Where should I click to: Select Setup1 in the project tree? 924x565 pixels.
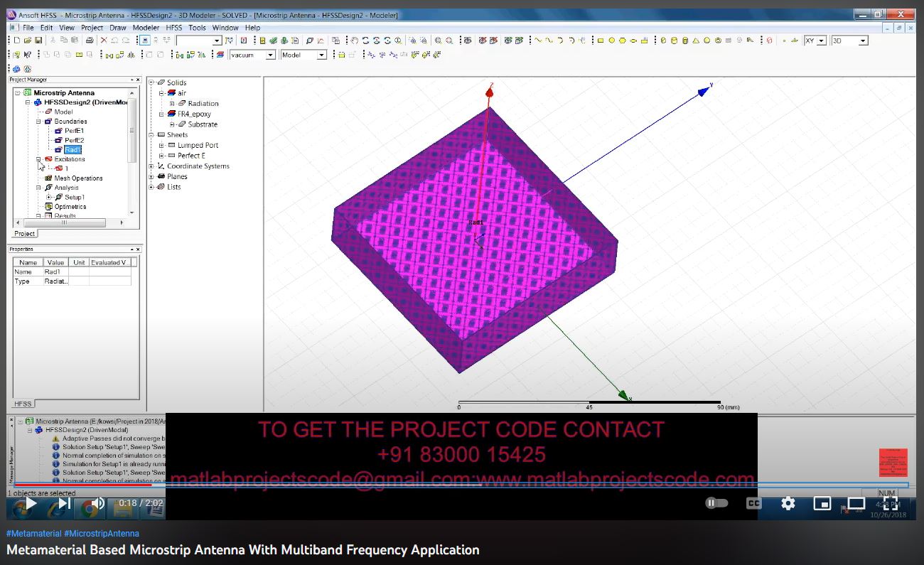[x=75, y=197]
